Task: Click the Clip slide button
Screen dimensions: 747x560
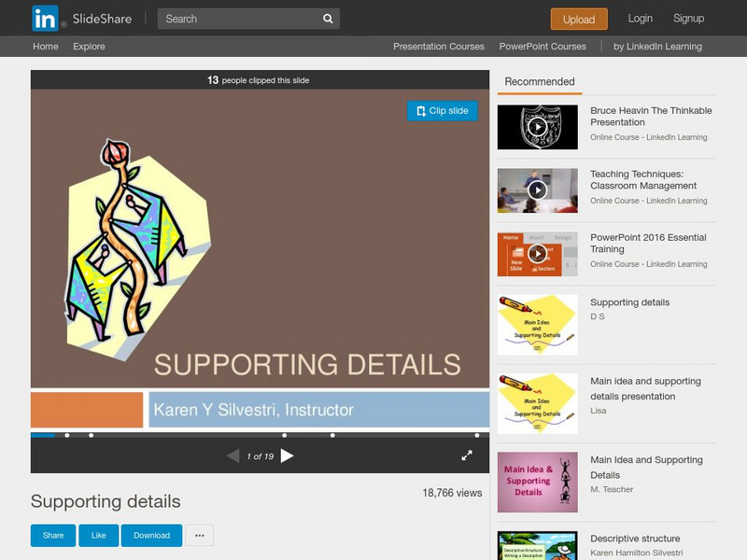Action: (442, 110)
